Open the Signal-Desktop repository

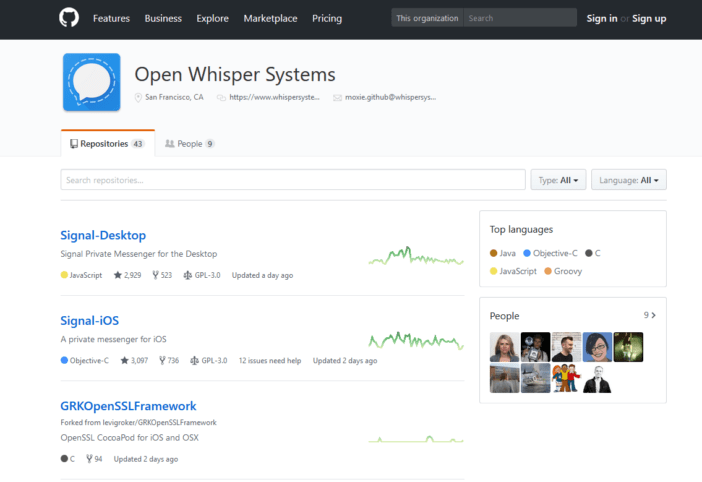(x=103, y=235)
